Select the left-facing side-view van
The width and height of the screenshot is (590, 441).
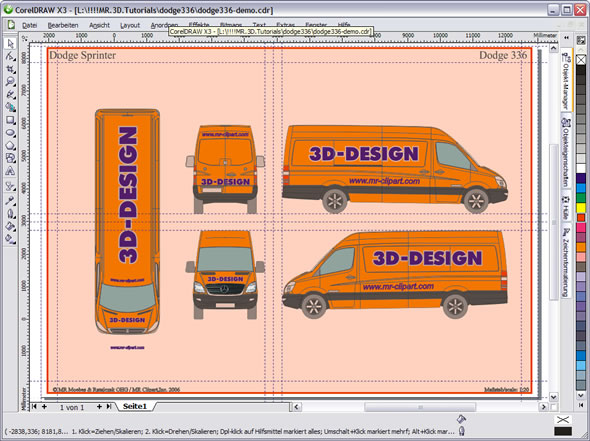[395, 275]
